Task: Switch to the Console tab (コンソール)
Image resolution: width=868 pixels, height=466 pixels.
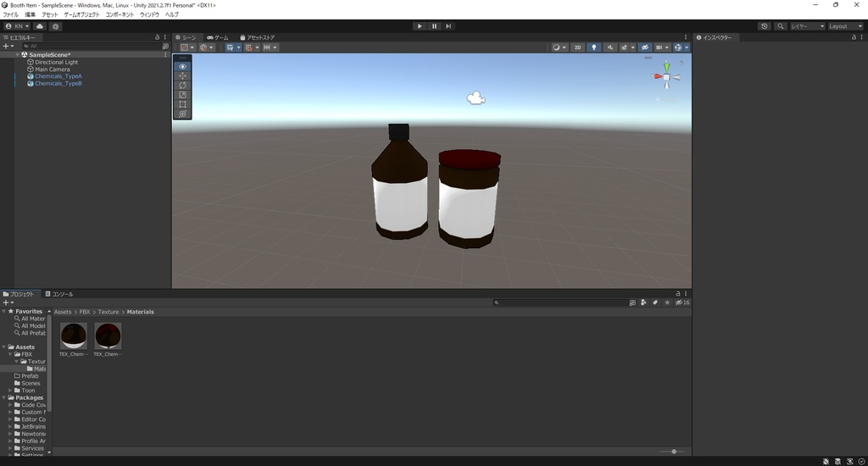Action: pyautogui.click(x=59, y=294)
